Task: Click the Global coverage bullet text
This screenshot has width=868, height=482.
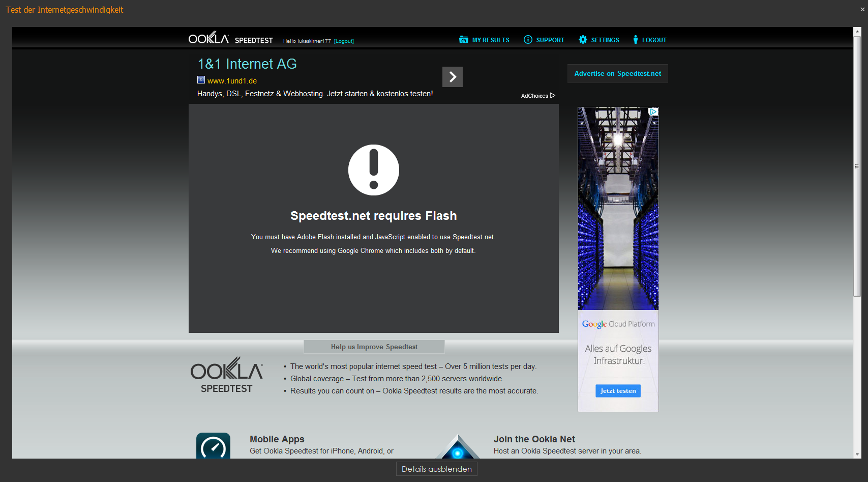Action: point(397,379)
